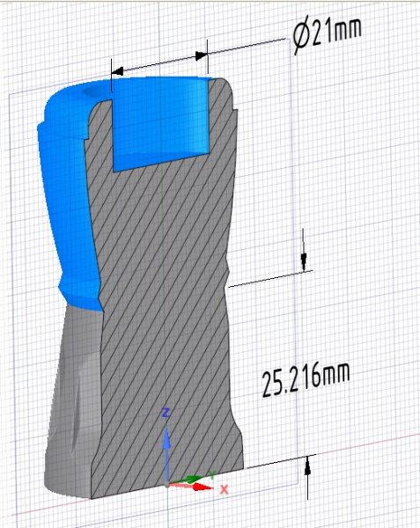The image size is (420, 528).
Task: Click the red X axis arrow
Action: pyautogui.click(x=191, y=487)
